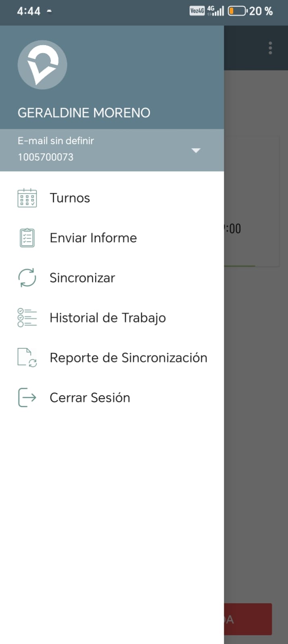
Task: Open the three-dot overflow menu
Action: [x=270, y=48]
